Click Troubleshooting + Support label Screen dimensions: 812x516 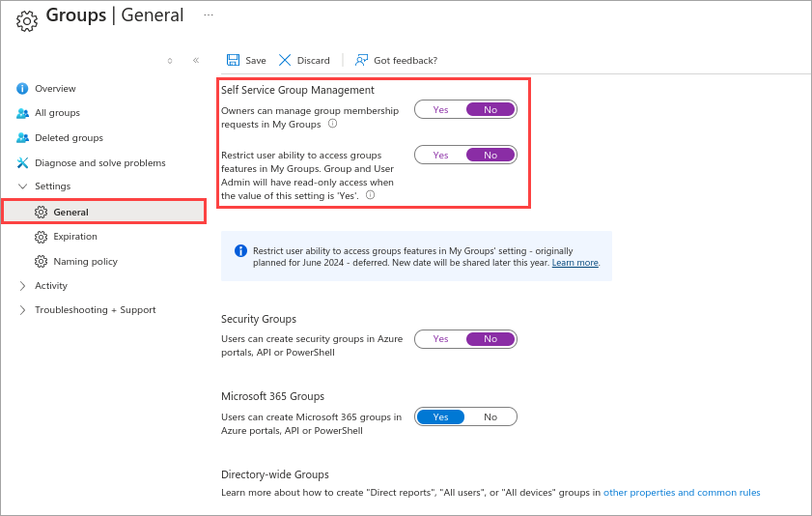click(x=96, y=310)
